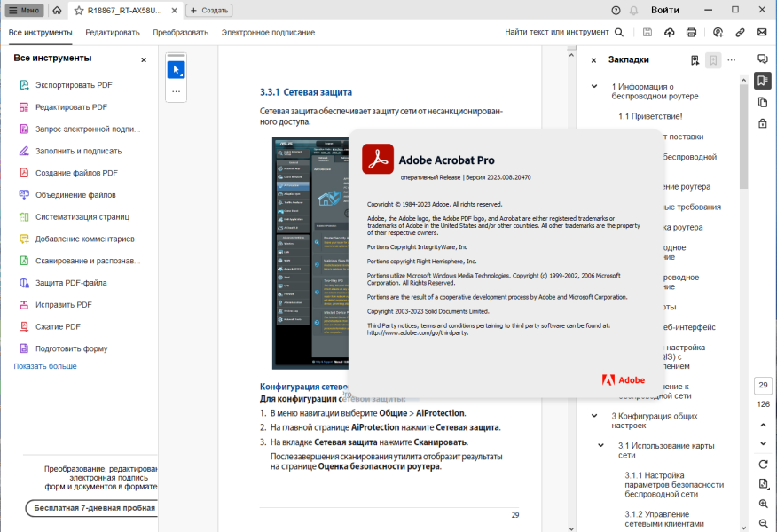Screen dimensions: 777x532
Task: Choose the selection arrow tool
Action: tap(176, 70)
